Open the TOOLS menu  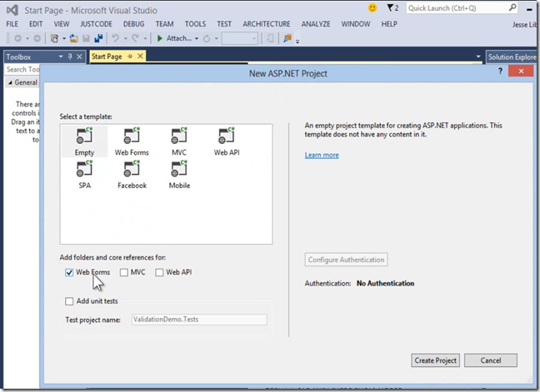pyautogui.click(x=195, y=24)
